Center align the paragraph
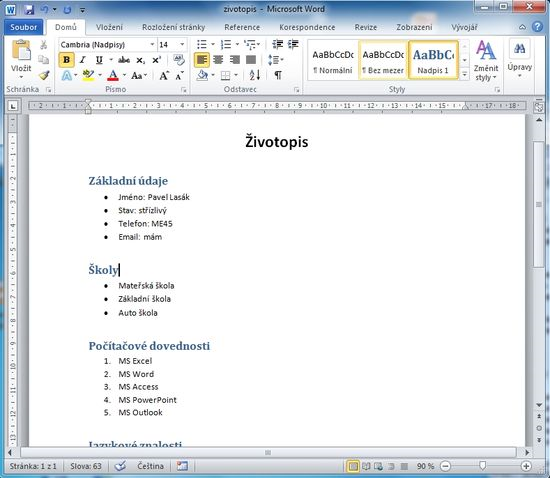550x478 pixels. pyautogui.click(x=218, y=60)
